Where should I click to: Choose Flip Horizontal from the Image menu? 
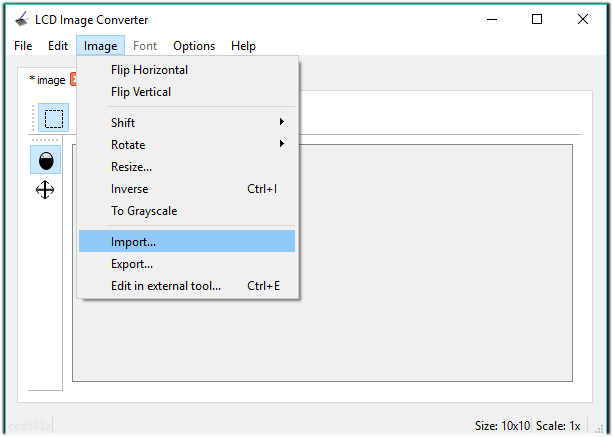(149, 70)
